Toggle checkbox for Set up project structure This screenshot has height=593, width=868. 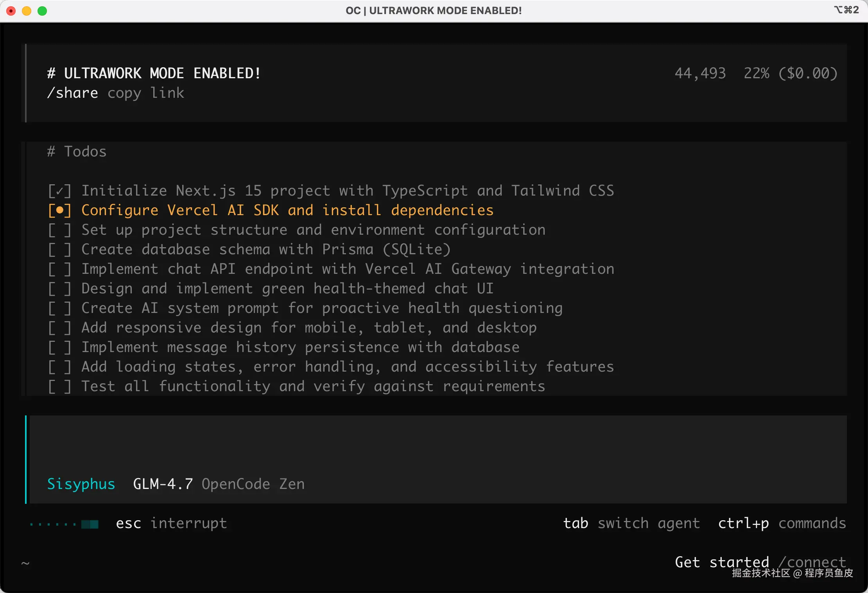pyautogui.click(x=59, y=230)
